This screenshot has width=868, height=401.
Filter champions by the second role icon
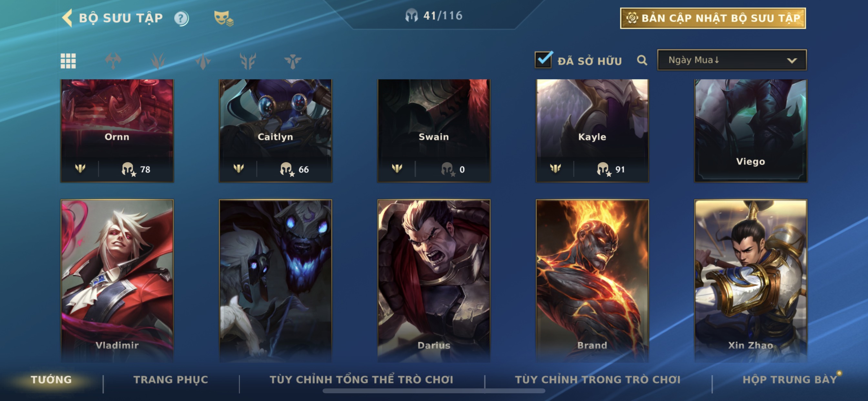coord(158,61)
